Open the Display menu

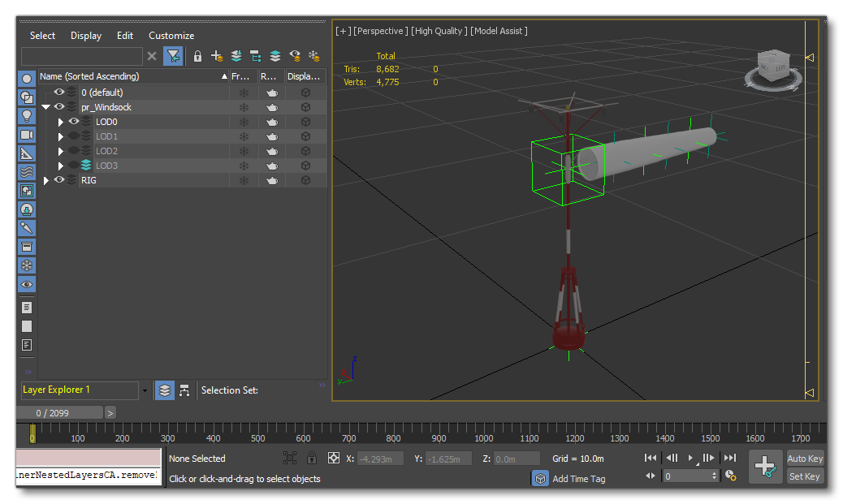(x=85, y=36)
